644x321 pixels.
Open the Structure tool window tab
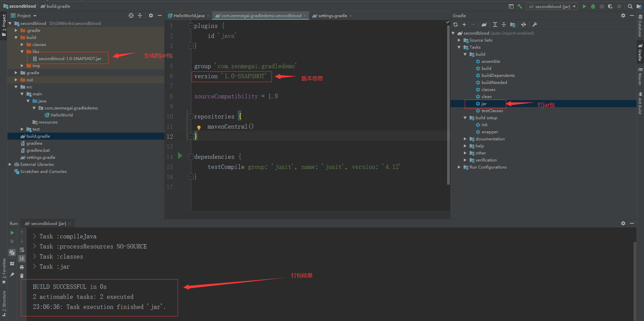tap(4, 304)
